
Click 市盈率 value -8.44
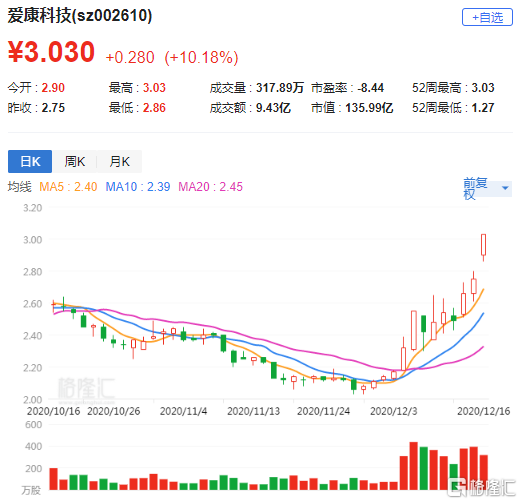[x=371, y=88]
